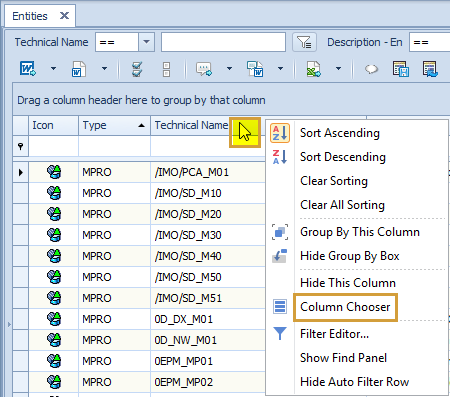Click the Filter Editor funnel icon

pyautogui.click(x=280, y=333)
